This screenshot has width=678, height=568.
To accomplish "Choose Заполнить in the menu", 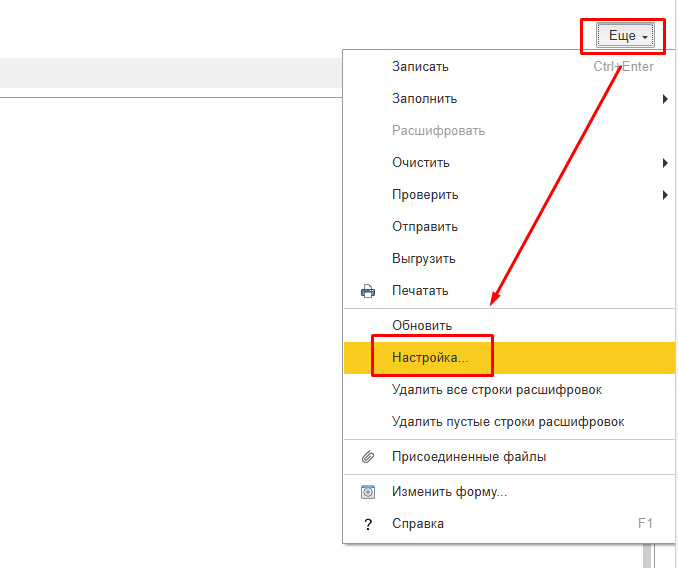I will pyautogui.click(x=424, y=99).
